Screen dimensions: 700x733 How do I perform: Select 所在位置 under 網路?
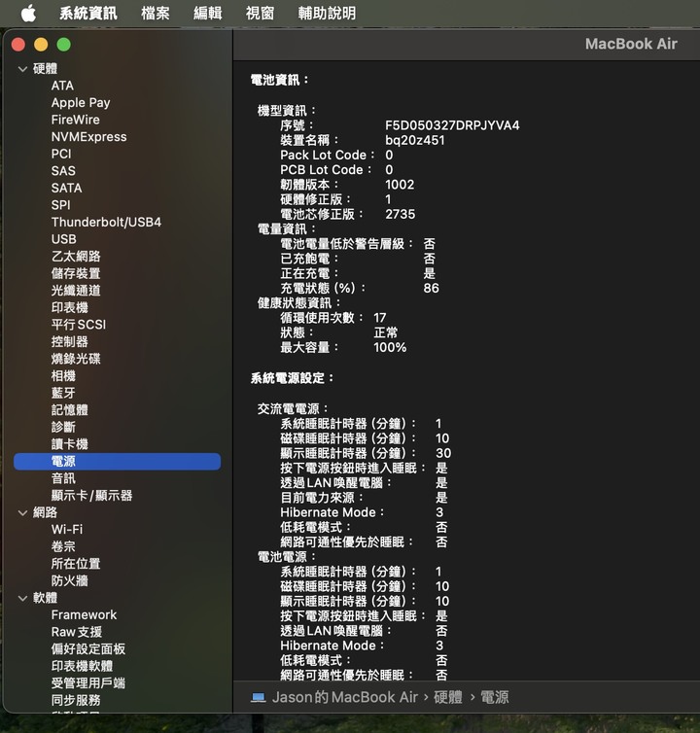point(76,564)
